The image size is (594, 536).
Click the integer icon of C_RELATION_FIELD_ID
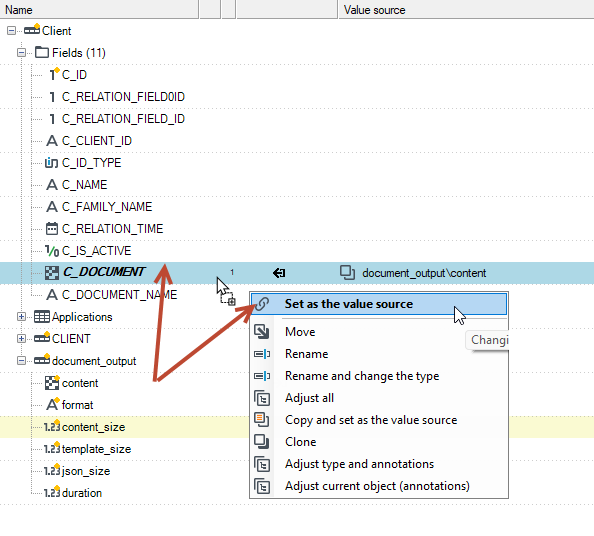click(52, 119)
